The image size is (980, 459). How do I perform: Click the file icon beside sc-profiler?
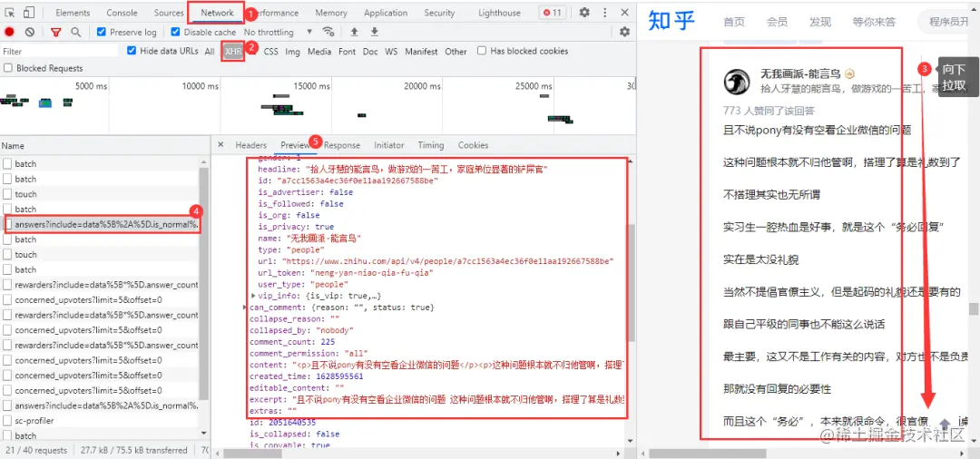[7, 421]
